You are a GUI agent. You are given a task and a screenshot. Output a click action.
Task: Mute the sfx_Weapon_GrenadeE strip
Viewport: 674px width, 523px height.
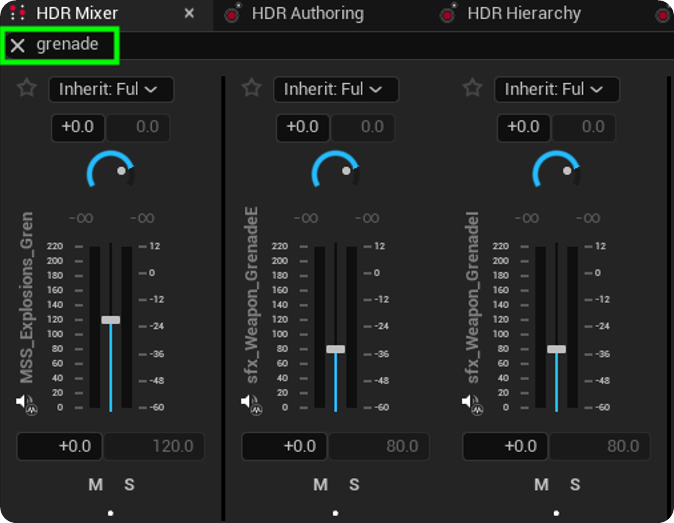(321, 485)
